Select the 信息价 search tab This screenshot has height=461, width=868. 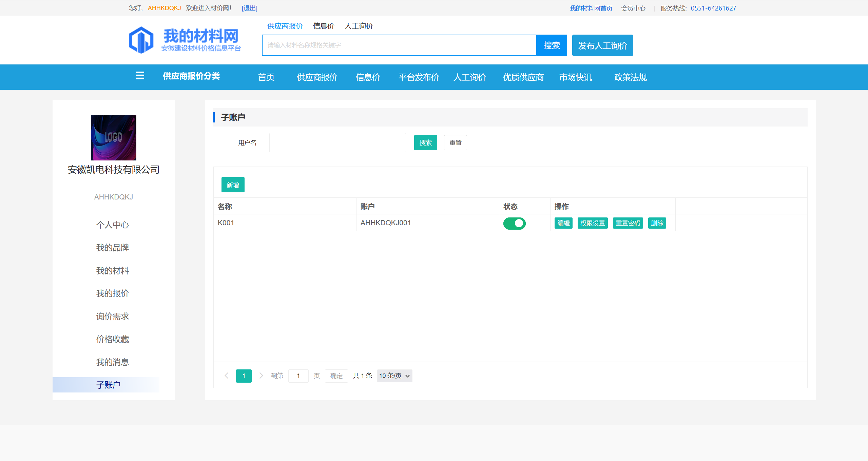[324, 26]
